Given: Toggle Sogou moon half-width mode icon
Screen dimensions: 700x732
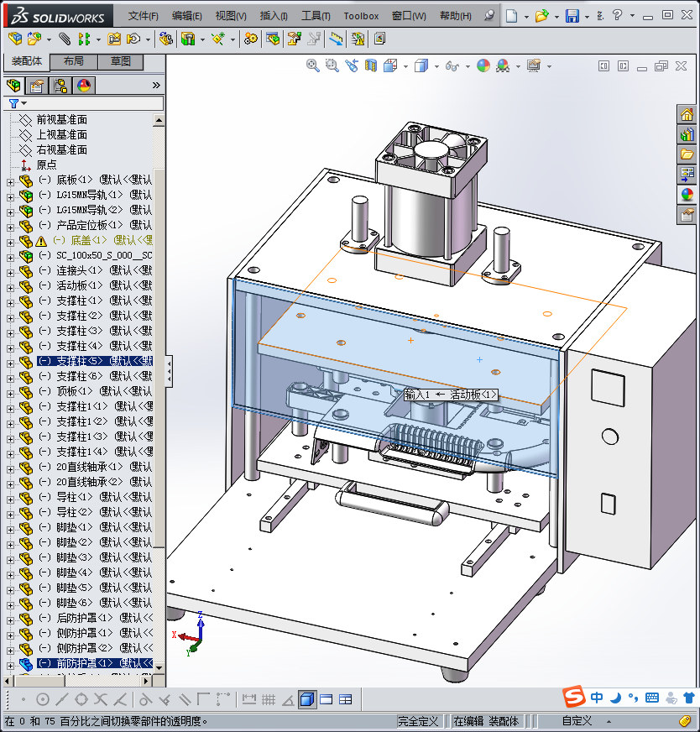Looking at the screenshot, I should pyautogui.click(x=615, y=698).
